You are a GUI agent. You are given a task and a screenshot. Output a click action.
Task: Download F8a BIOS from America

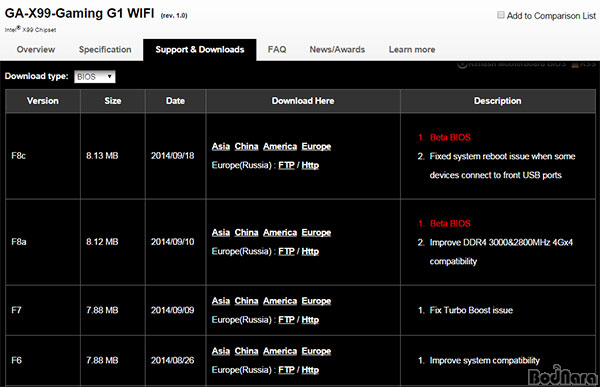280,233
